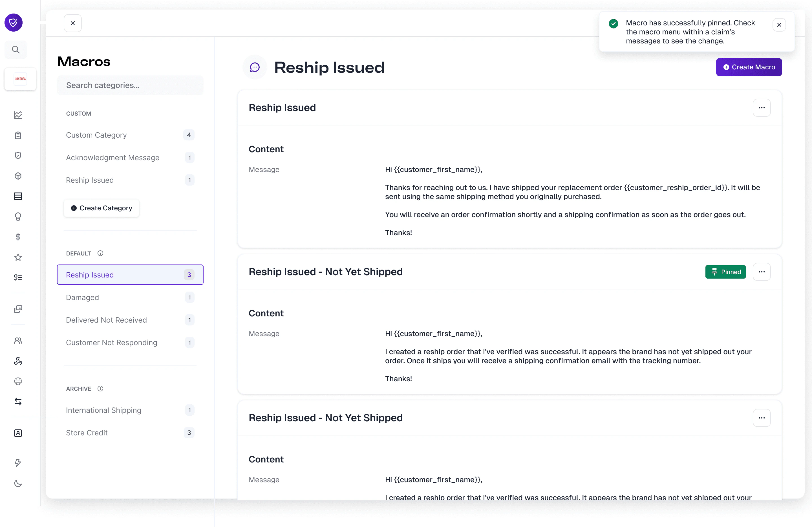Open the analytics chart icon in sidebar
Viewport: 812px width, 529px height.
18,115
